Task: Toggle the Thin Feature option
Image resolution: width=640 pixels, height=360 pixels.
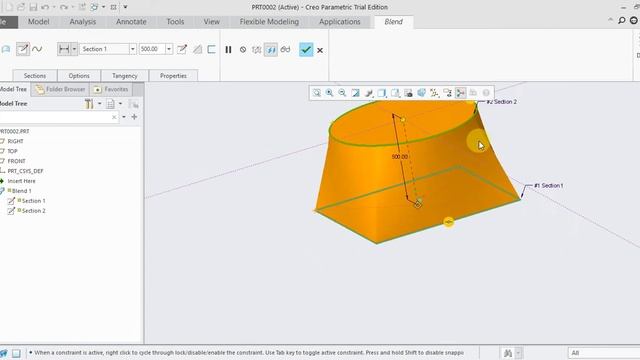Action: pos(211,49)
